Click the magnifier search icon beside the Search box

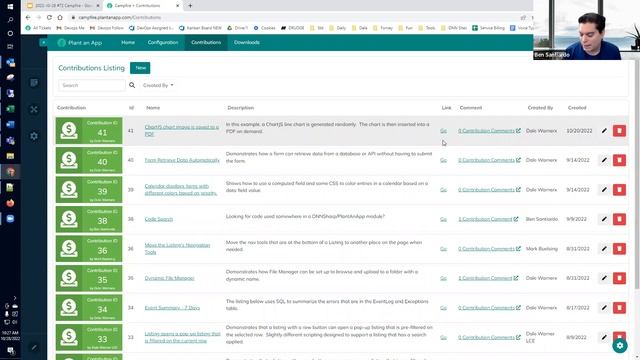coord(132,85)
